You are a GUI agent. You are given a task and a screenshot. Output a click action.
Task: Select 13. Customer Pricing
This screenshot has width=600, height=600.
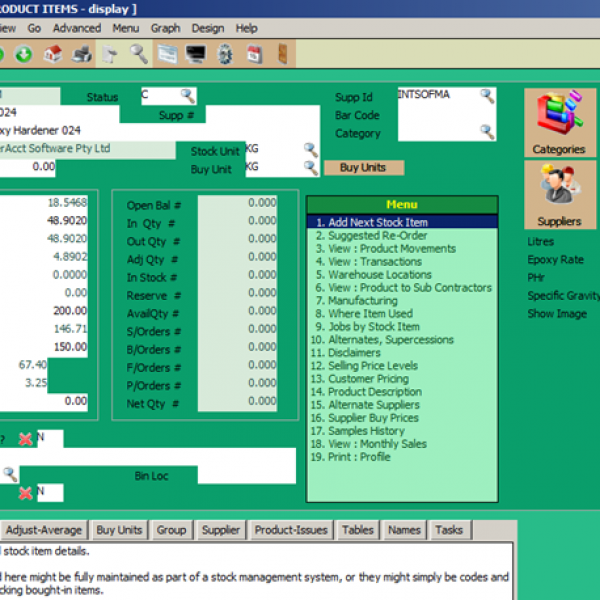(402, 378)
